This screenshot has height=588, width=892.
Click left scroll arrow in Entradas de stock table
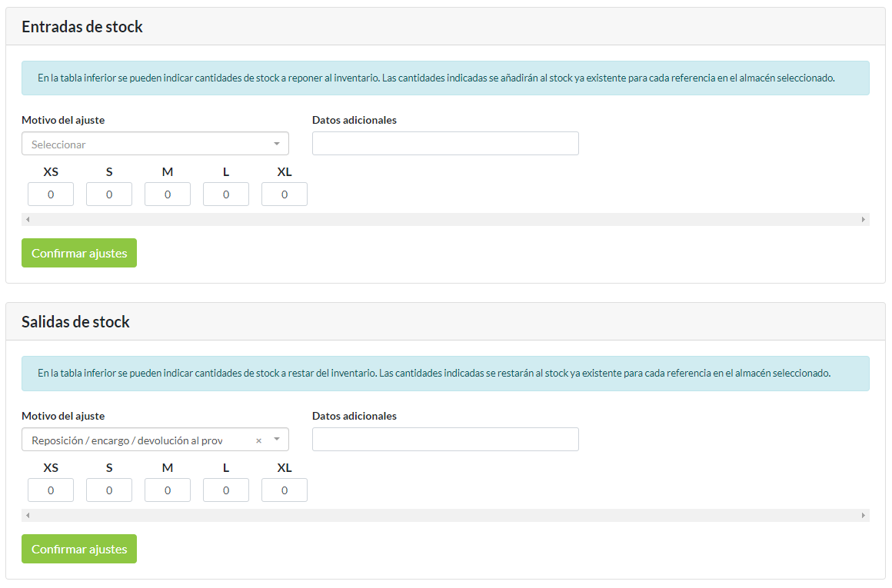pyautogui.click(x=28, y=220)
